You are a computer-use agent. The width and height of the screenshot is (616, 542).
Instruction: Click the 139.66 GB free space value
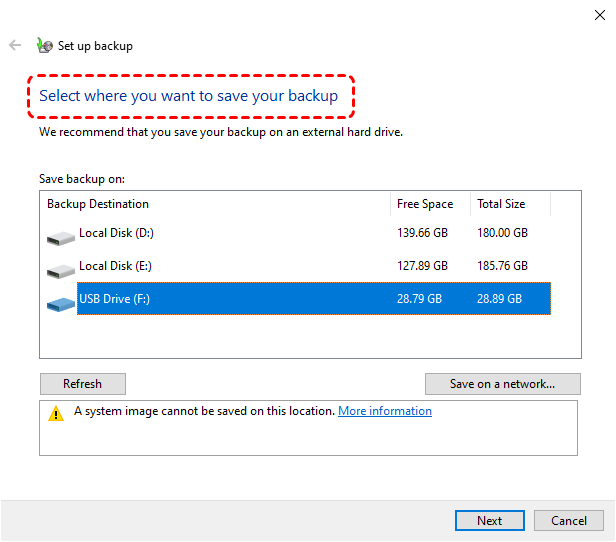click(x=422, y=234)
